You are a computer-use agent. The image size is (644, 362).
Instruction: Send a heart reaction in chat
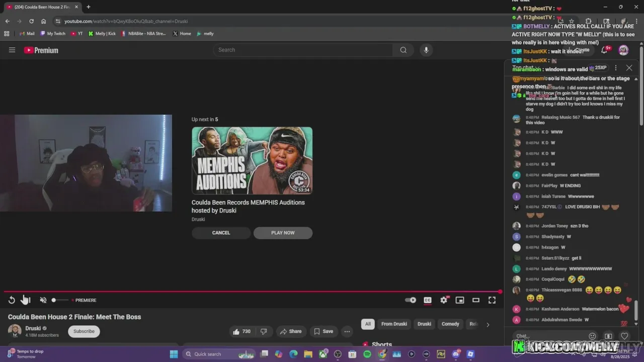click(624, 336)
